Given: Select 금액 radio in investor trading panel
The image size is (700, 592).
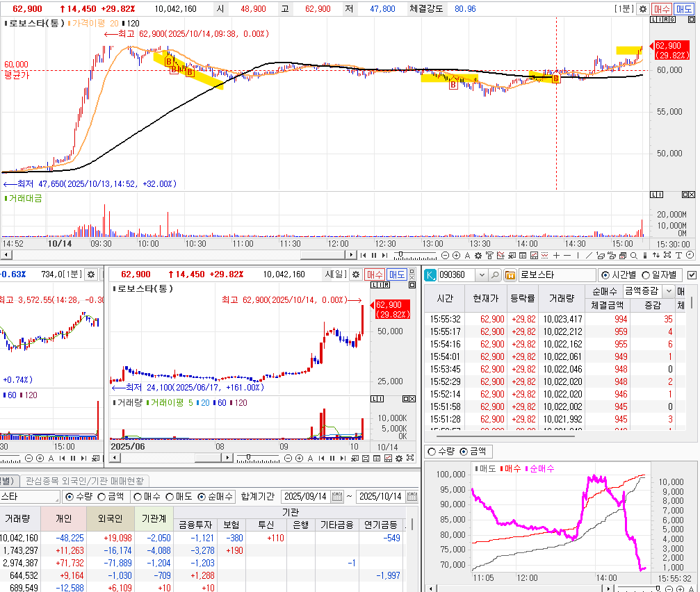Looking at the screenshot, I should click(101, 497).
